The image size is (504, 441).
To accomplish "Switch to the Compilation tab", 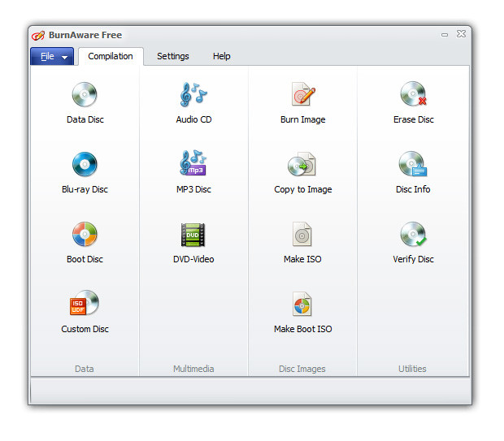I will click(x=111, y=57).
